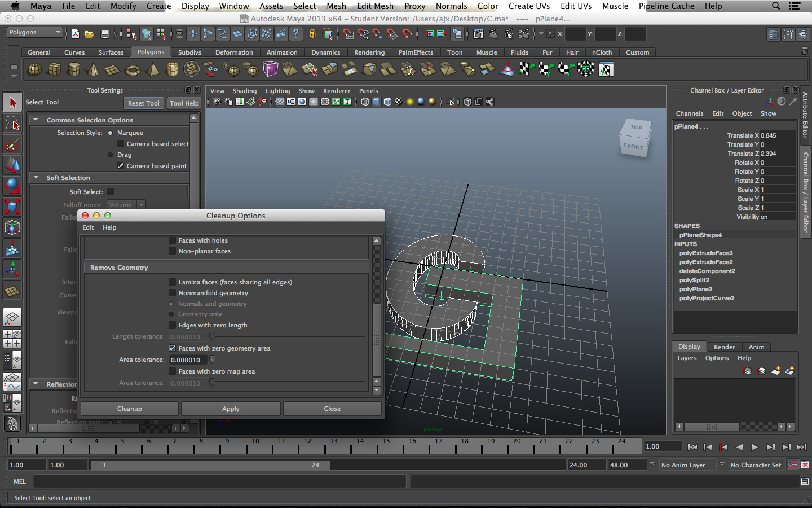Activate the Rotate tool in toolbox
The width and height of the screenshot is (812, 508).
pyautogui.click(x=12, y=186)
